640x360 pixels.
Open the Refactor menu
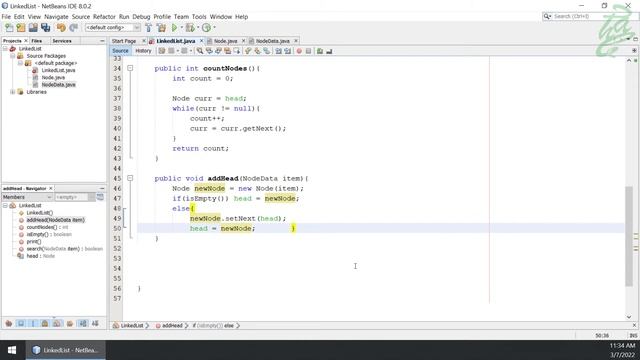tap(104, 17)
